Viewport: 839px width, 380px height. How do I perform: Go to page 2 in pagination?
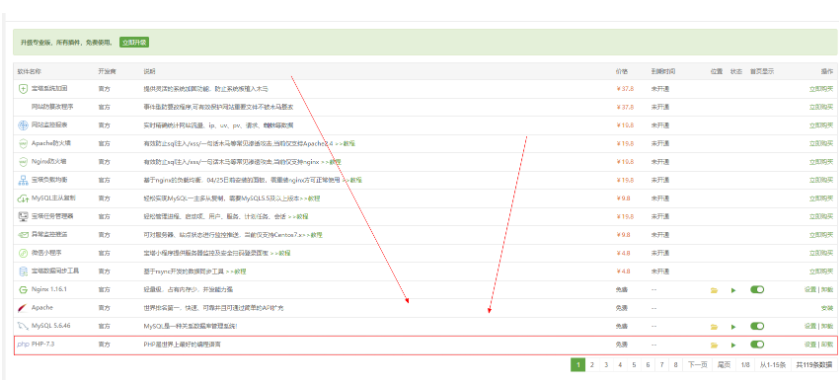pos(592,364)
